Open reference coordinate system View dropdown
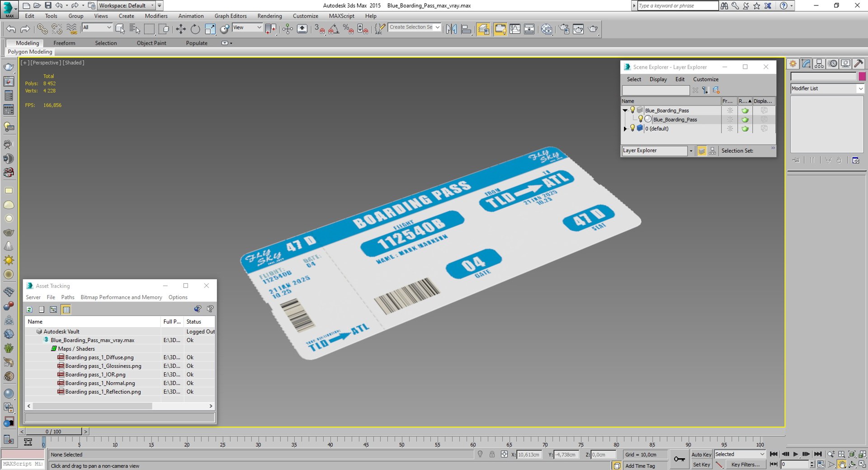The width and height of the screenshot is (868, 470). pos(247,28)
